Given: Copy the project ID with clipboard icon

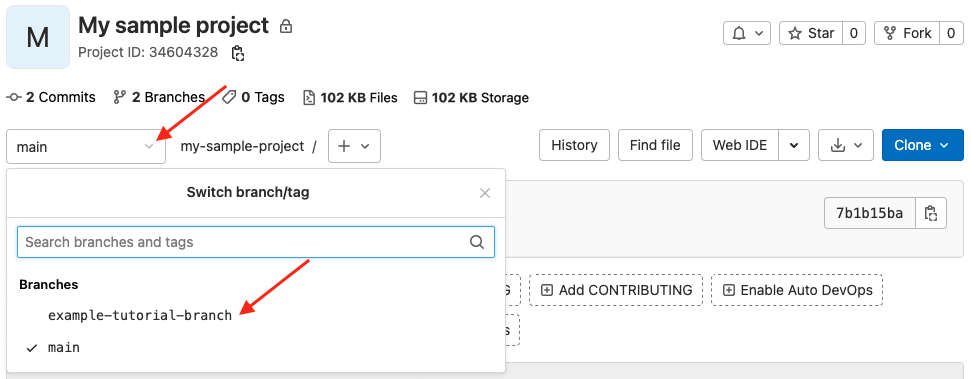Looking at the screenshot, I should (x=238, y=53).
